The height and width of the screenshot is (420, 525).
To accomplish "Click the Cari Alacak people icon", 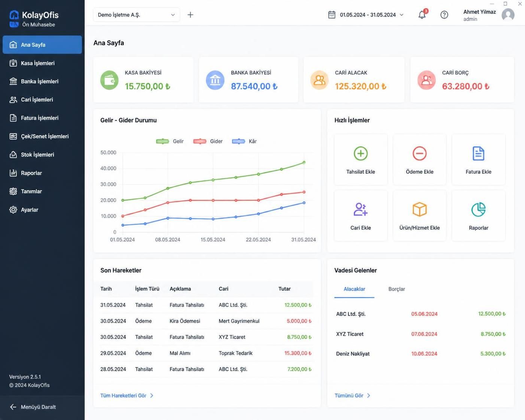I will [x=319, y=80].
